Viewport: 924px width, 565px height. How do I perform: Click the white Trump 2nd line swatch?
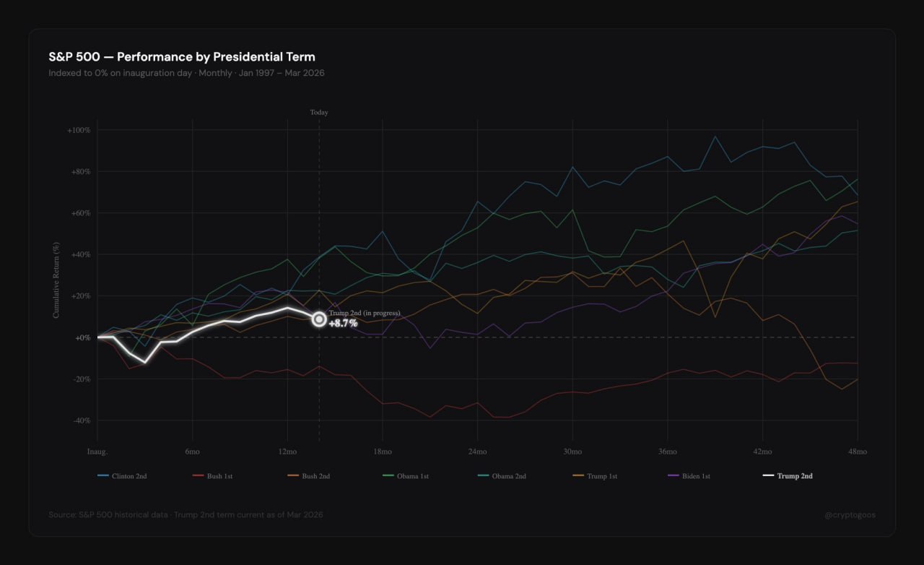point(768,476)
